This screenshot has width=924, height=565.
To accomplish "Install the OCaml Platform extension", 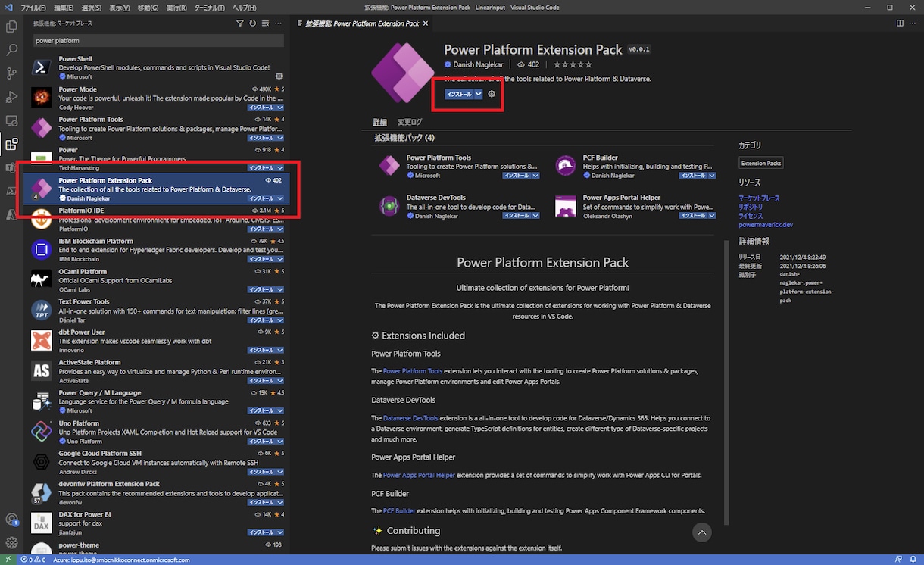I will click(261, 289).
